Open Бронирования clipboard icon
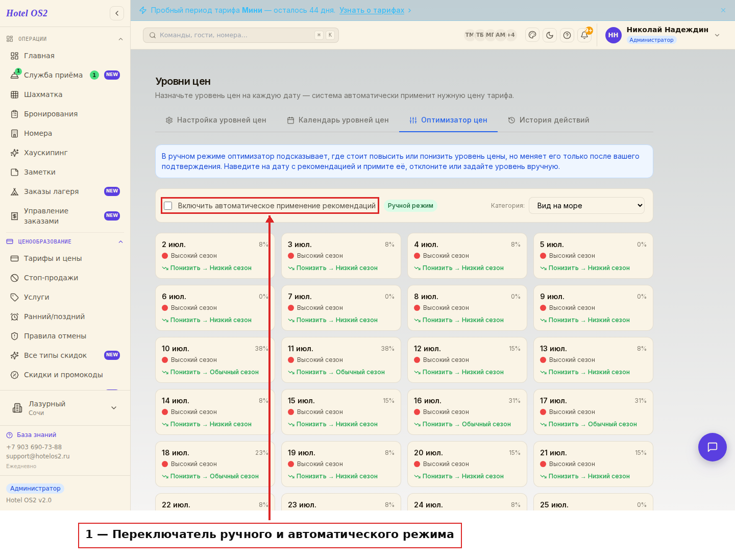Viewport: 735px width, 560px height. [x=14, y=114]
